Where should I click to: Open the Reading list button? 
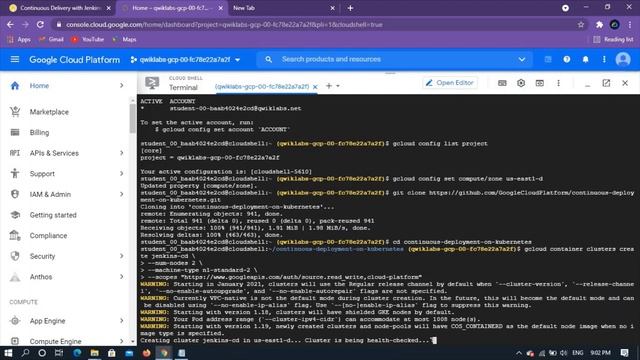[613, 40]
